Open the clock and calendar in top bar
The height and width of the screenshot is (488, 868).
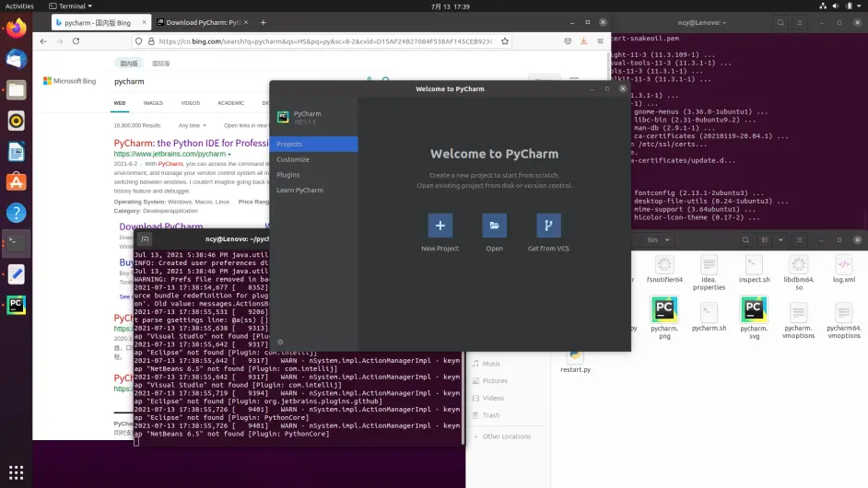click(450, 6)
